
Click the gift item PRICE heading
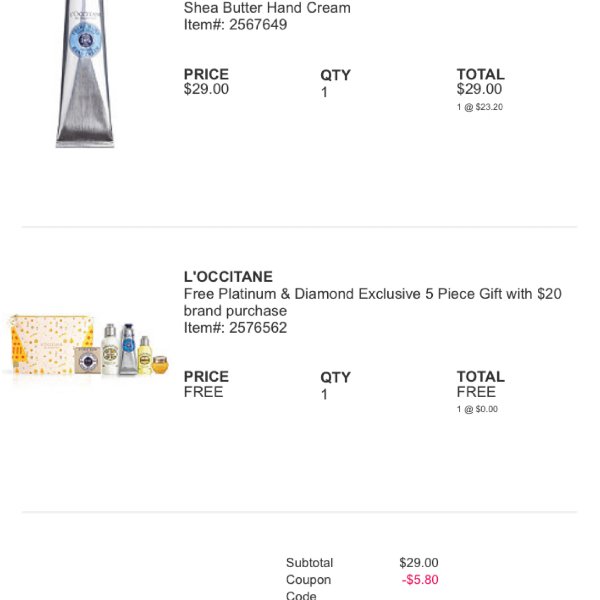pyautogui.click(x=206, y=377)
